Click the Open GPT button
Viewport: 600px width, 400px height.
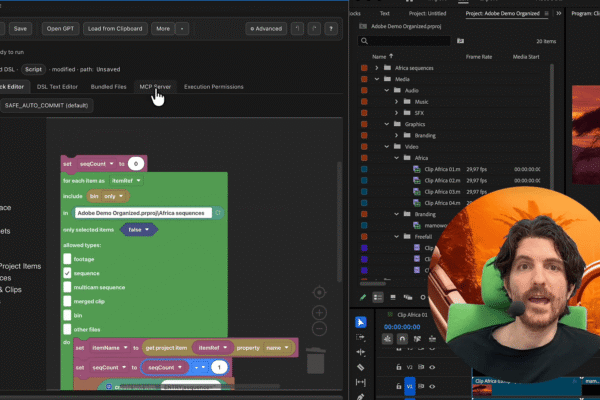coord(60,29)
